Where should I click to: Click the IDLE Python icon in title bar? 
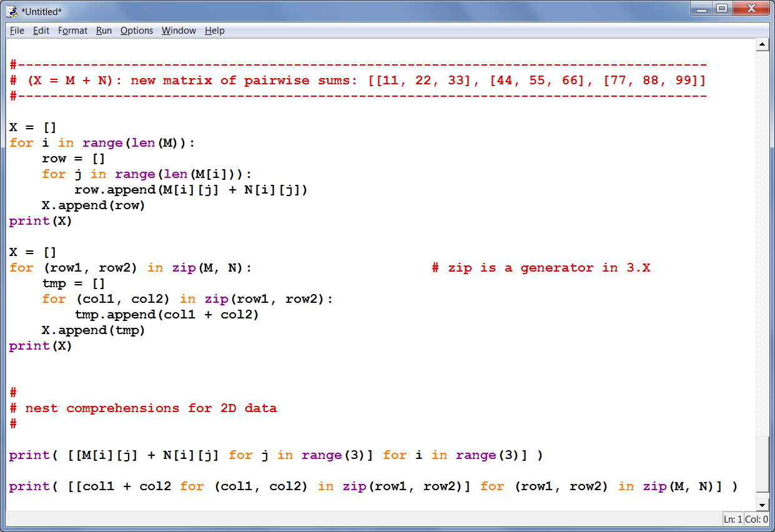click(x=12, y=11)
